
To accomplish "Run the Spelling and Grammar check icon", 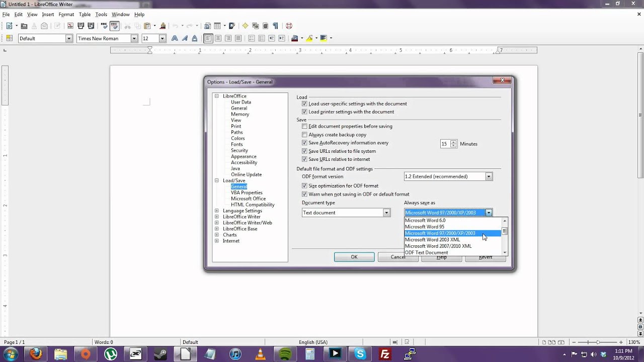I will pyautogui.click(x=104, y=26).
